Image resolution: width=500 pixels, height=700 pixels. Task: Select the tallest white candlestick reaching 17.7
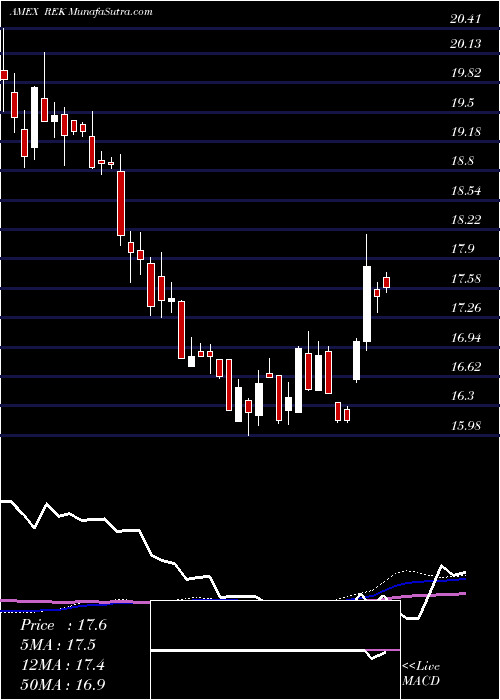point(367,304)
